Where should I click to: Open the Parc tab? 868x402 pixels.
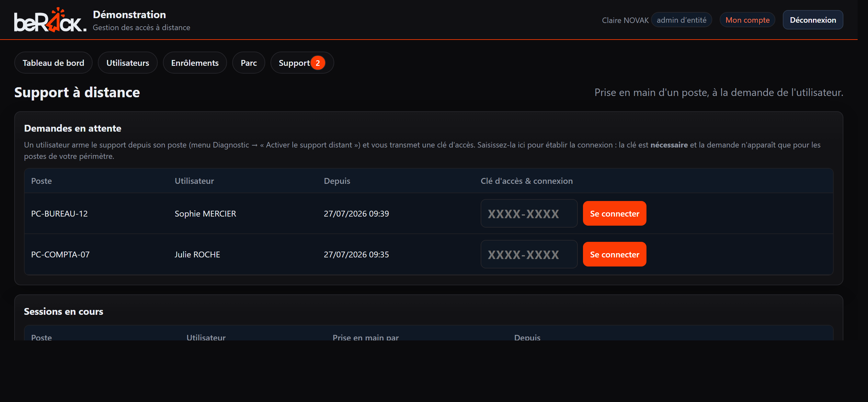point(249,63)
